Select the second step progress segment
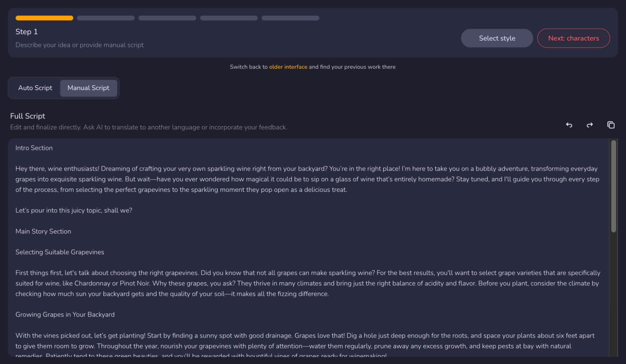626x364 pixels. coord(105,18)
